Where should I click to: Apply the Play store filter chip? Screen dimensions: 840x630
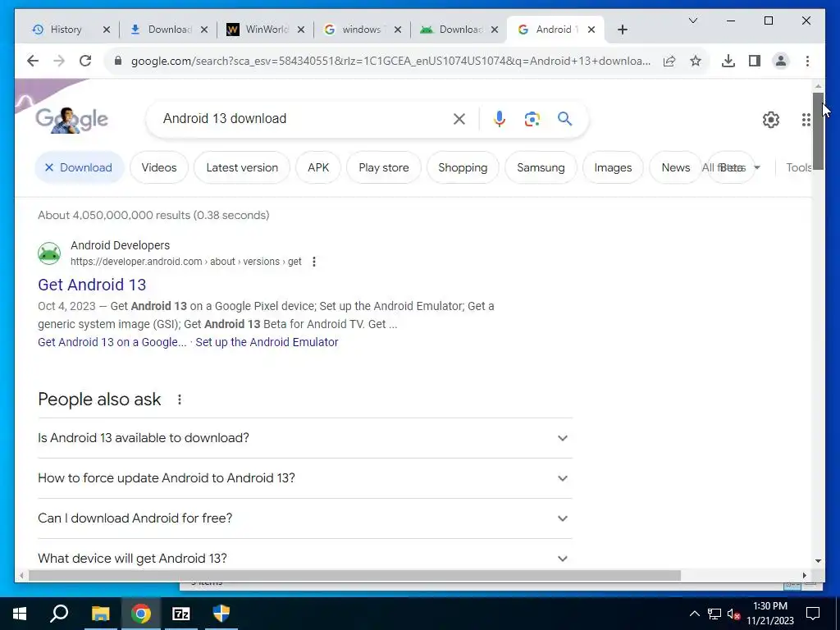click(384, 167)
